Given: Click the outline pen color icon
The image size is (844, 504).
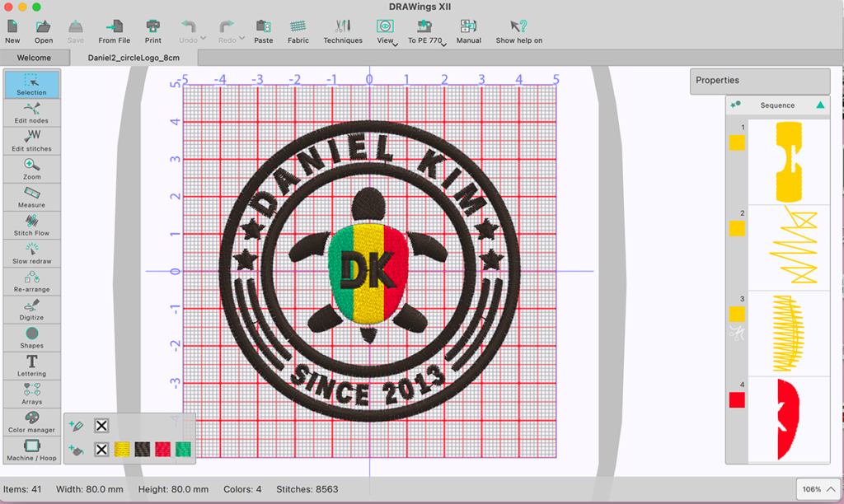Looking at the screenshot, I should [77, 426].
